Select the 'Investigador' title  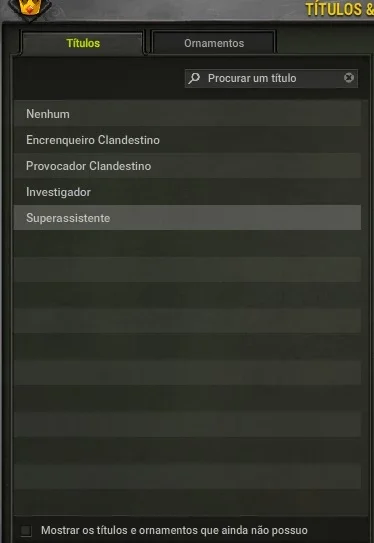click(187, 192)
